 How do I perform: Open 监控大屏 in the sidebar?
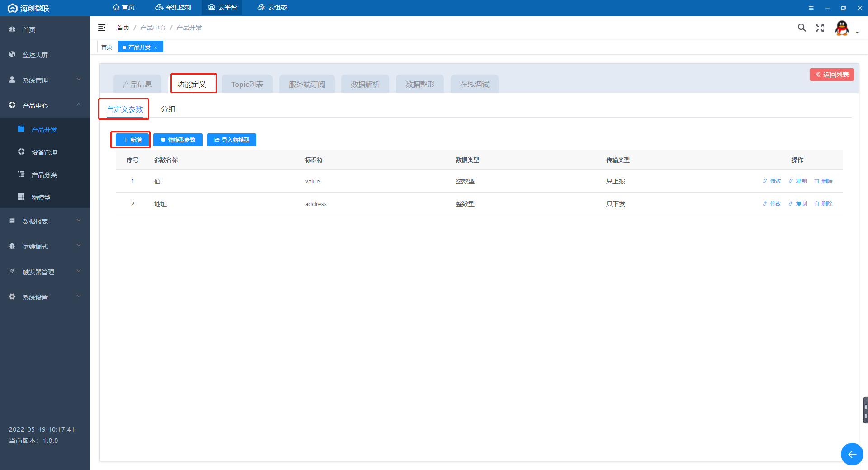(45, 55)
